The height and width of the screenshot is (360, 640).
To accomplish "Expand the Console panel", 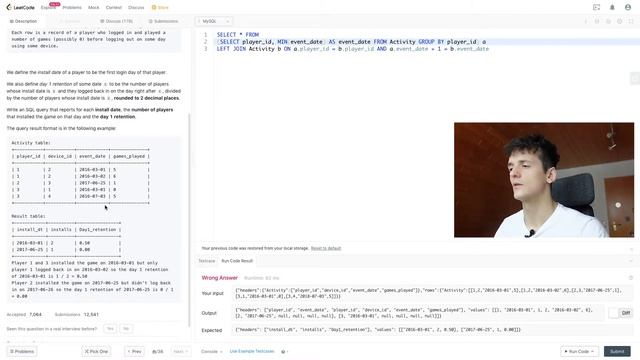I will (x=211, y=351).
